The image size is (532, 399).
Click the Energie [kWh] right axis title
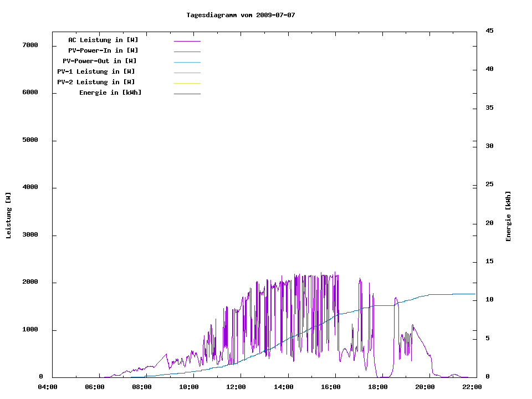tap(508, 216)
